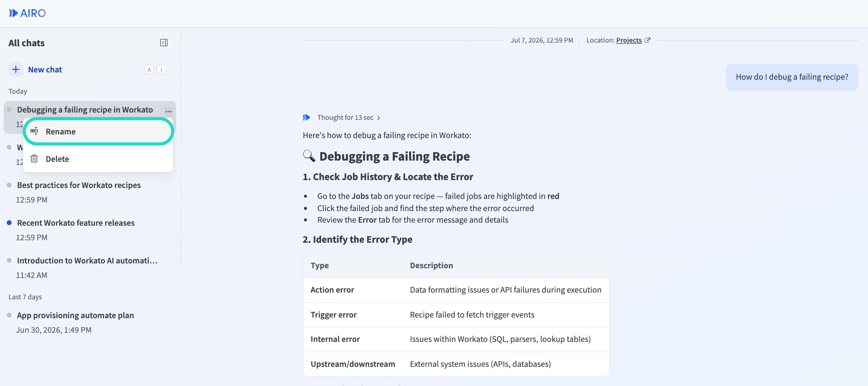Click 'Here's how to debug a failing recipe' line
The image size is (868, 386).
point(387,135)
